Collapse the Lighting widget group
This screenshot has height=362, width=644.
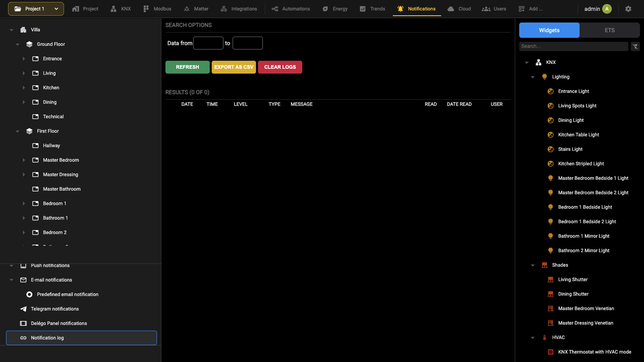click(x=533, y=77)
